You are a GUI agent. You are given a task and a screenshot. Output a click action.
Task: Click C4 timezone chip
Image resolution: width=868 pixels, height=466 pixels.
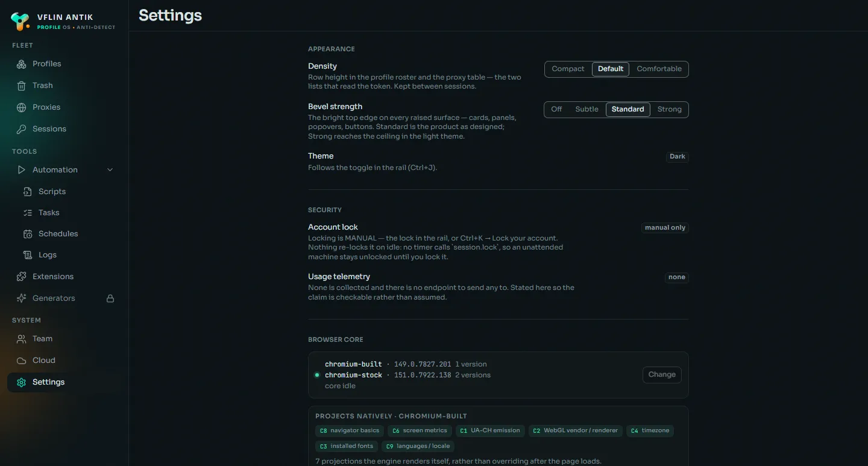click(650, 430)
